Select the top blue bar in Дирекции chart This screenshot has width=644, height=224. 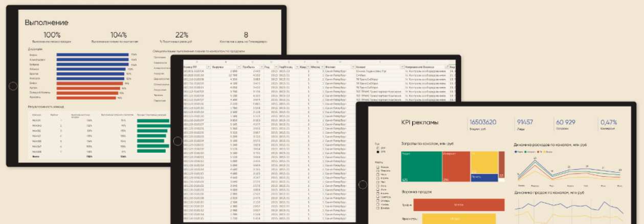(92, 54)
